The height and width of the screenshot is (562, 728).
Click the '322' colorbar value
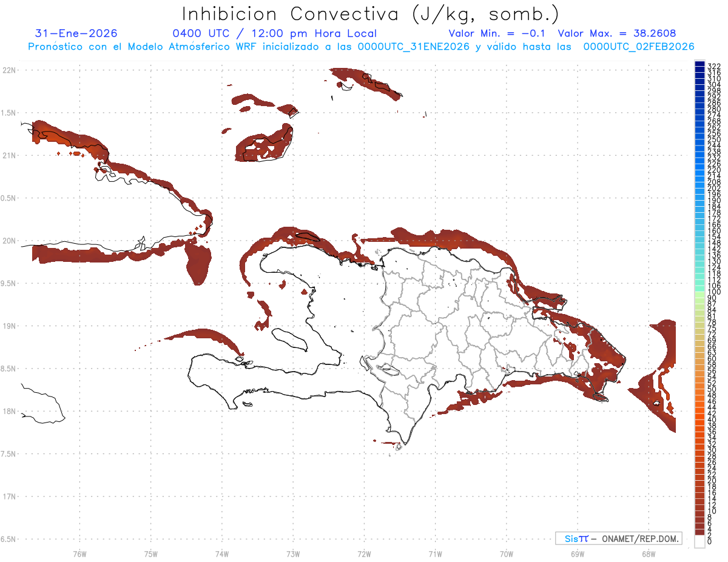tap(713, 65)
